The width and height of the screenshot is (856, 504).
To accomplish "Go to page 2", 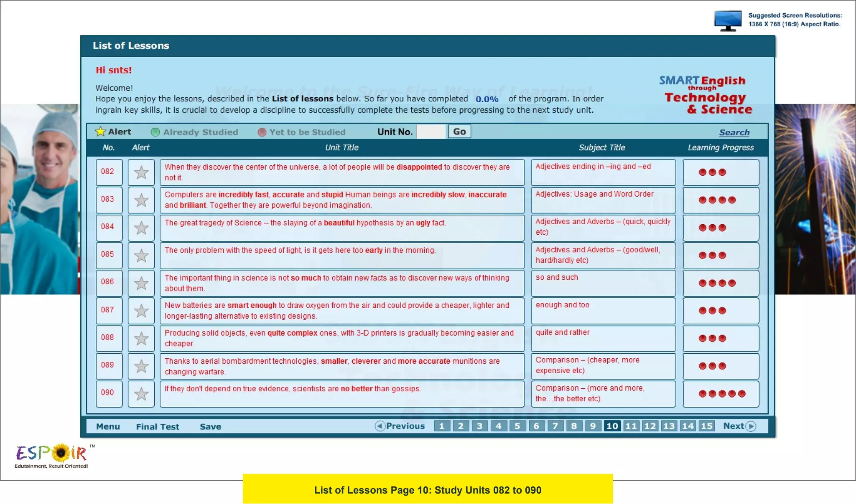I will [x=461, y=426].
